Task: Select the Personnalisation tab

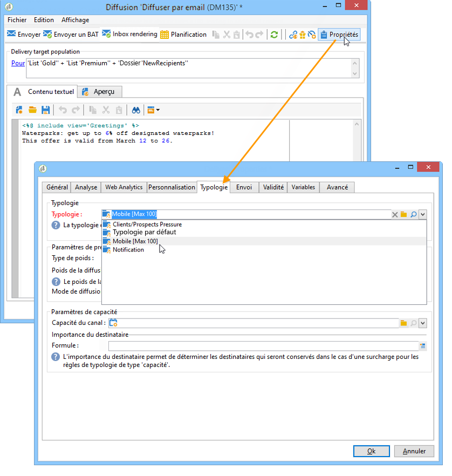Action: 172,187
